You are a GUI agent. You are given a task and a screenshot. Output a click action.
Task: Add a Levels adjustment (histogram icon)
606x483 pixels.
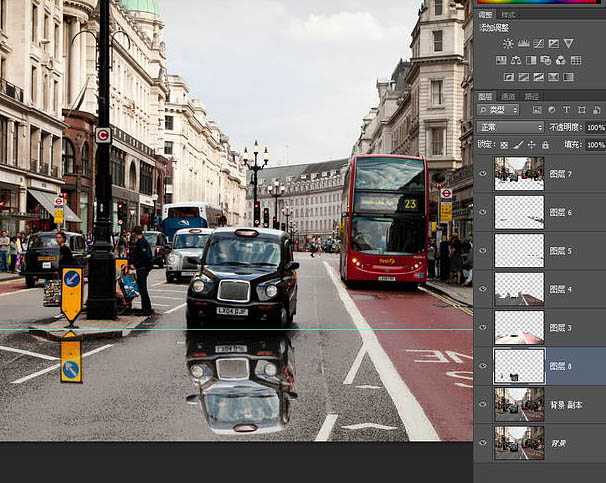pos(524,44)
